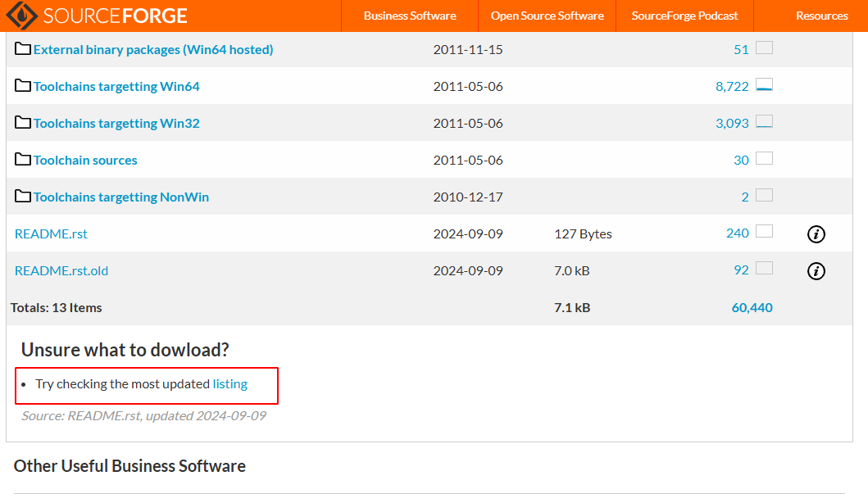The image size is (868, 503).
Task: Click the SourceForge logo icon
Action: point(21,16)
